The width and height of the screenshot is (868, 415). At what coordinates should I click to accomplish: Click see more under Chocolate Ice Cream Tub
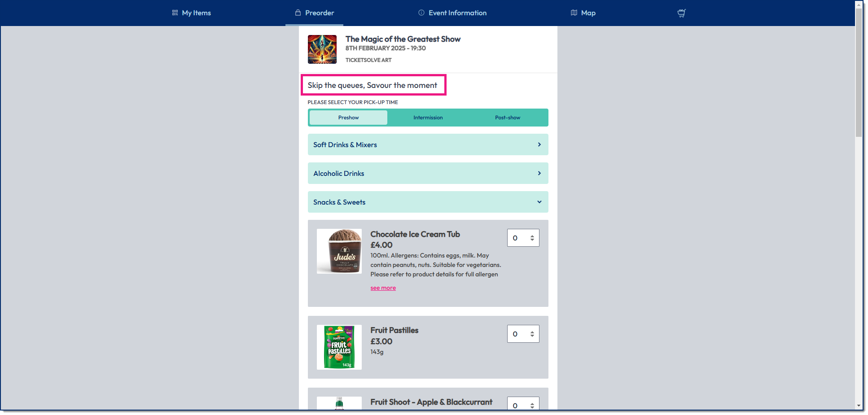383,288
